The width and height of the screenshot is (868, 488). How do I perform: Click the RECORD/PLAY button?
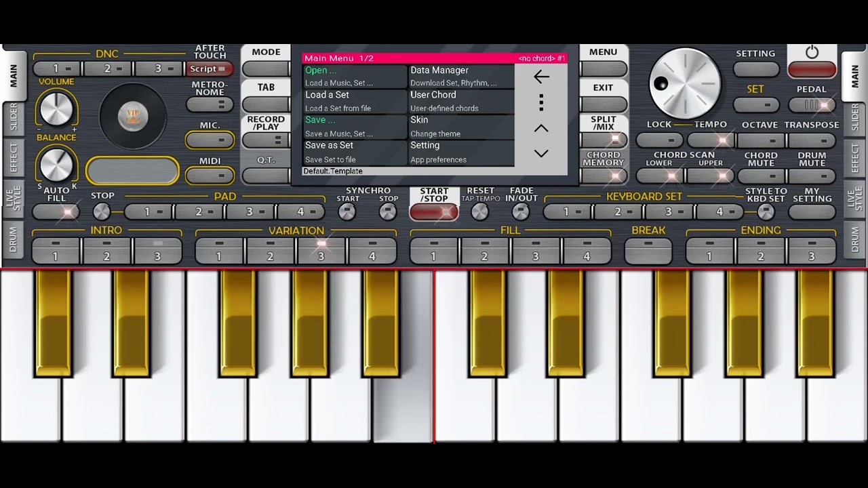tap(266, 140)
